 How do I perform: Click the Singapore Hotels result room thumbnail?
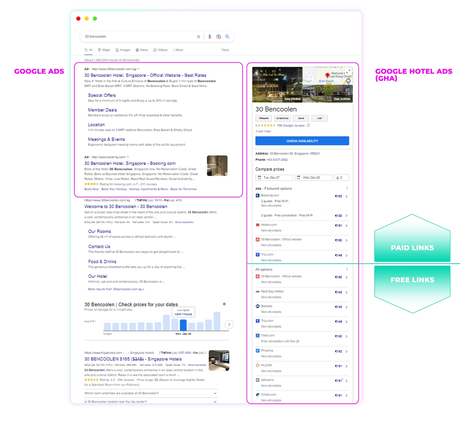point(219,360)
